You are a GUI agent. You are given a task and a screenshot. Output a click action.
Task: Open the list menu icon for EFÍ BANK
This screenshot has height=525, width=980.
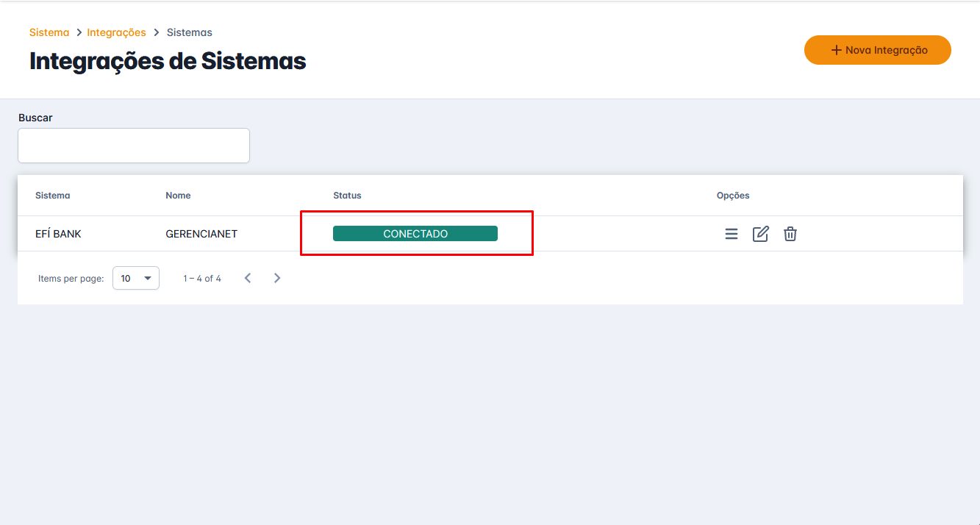pyautogui.click(x=731, y=234)
